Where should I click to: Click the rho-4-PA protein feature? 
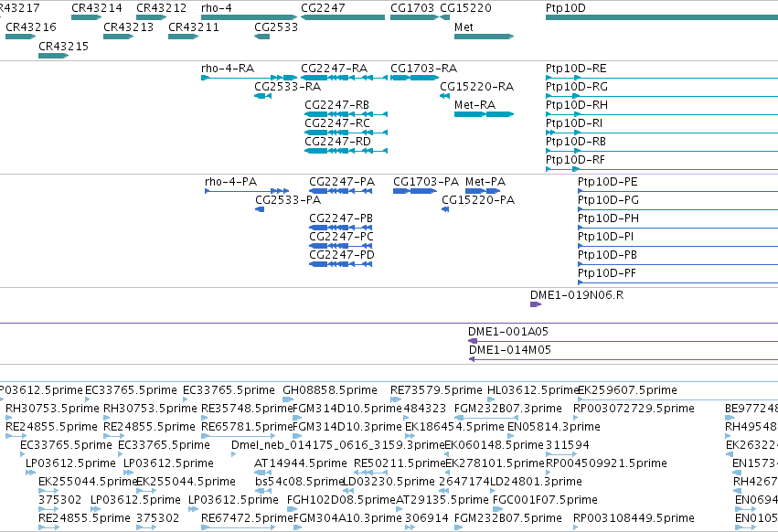click(247, 191)
